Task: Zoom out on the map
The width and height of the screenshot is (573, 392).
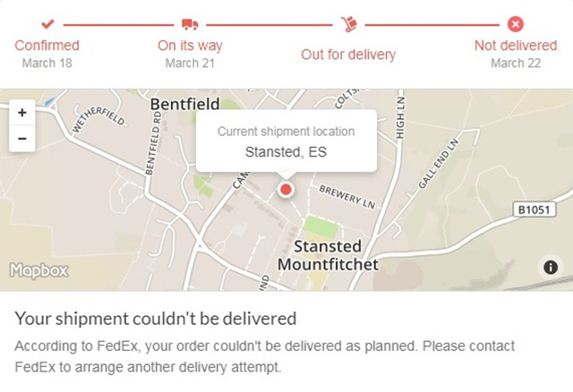Action: pyautogui.click(x=21, y=140)
